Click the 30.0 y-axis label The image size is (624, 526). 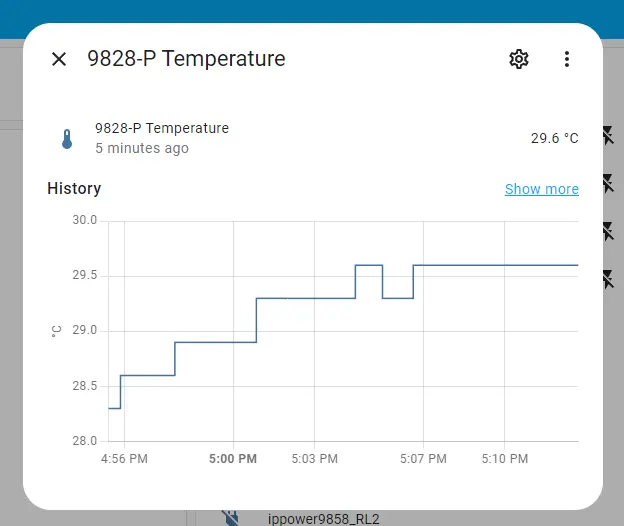85,220
